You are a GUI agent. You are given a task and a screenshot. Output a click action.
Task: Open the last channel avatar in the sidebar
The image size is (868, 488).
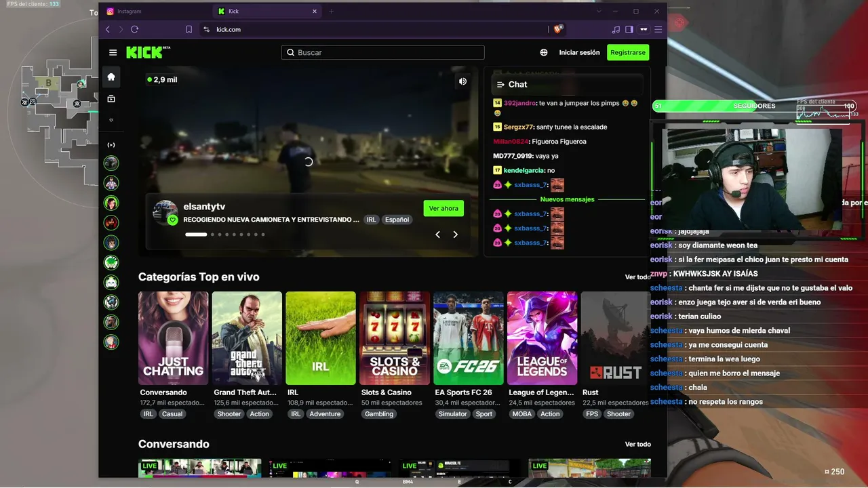pos(111,342)
